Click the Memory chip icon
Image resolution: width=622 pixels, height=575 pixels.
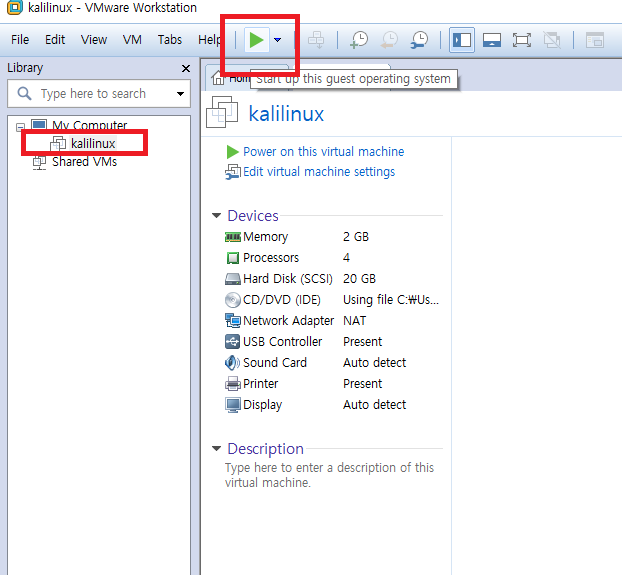(232, 237)
